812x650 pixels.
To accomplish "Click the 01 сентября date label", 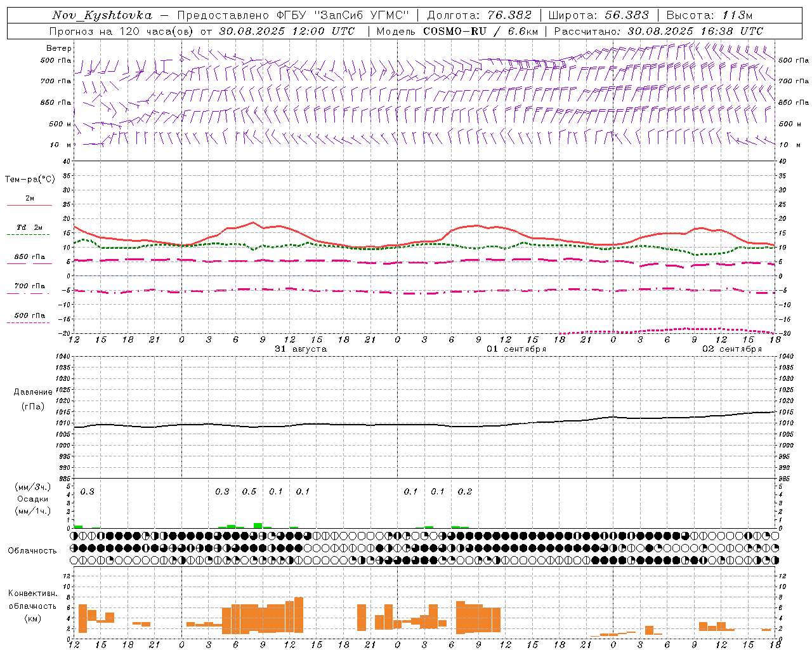I will tap(516, 349).
